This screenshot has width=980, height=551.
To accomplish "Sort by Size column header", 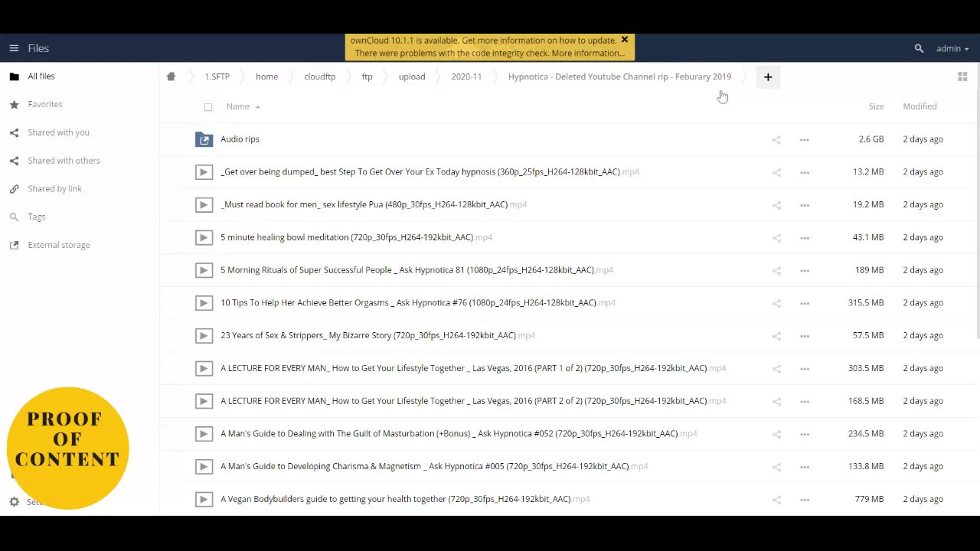I will click(x=876, y=106).
